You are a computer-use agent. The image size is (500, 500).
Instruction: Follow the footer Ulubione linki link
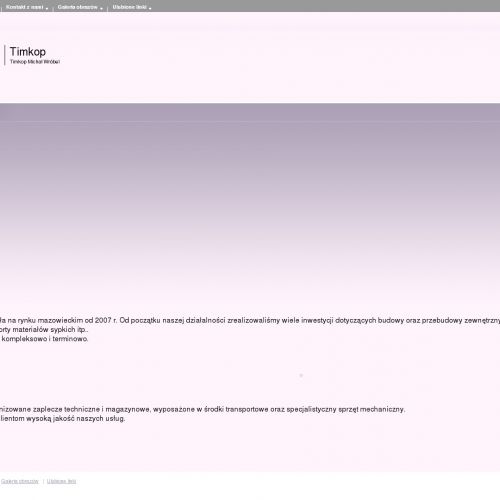pos(61,481)
